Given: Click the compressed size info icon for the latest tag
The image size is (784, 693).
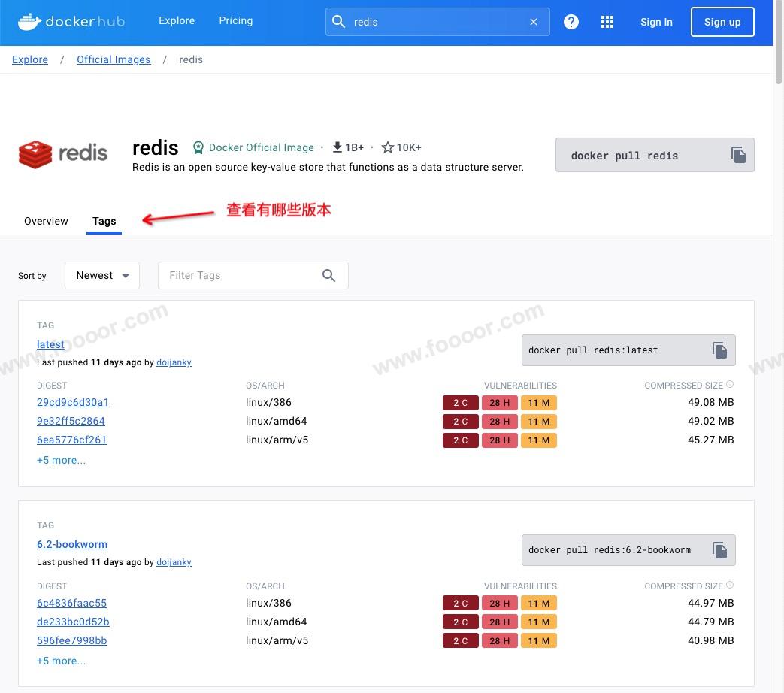Looking at the screenshot, I should (730, 385).
